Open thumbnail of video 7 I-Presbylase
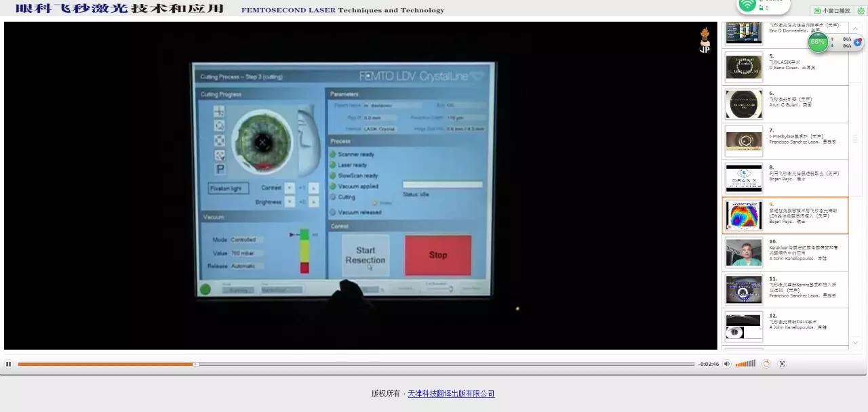The image size is (868, 412). click(744, 141)
